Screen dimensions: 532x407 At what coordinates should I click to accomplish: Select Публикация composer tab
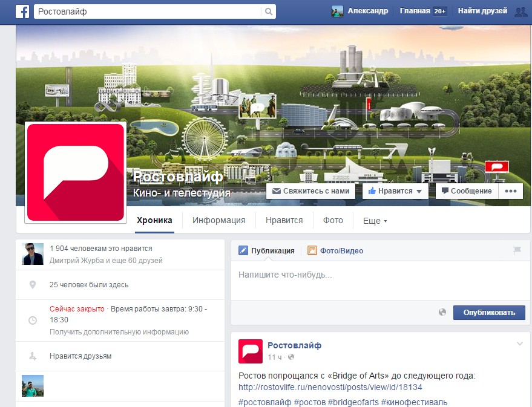pos(267,251)
